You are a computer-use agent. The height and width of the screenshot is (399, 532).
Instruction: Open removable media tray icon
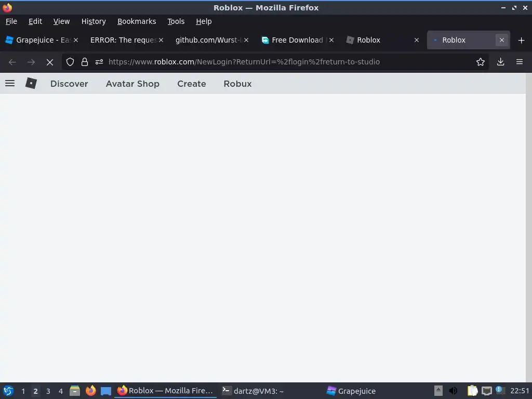coord(438,391)
